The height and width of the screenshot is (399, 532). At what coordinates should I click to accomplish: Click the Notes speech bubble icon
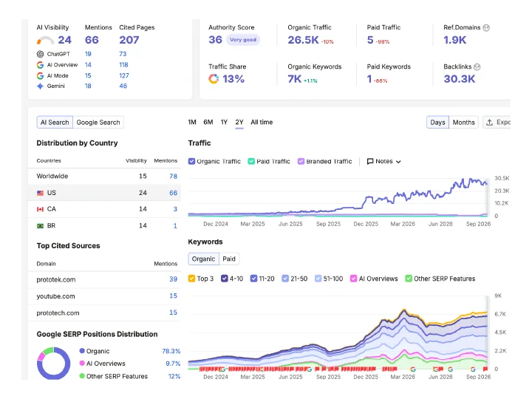click(370, 162)
